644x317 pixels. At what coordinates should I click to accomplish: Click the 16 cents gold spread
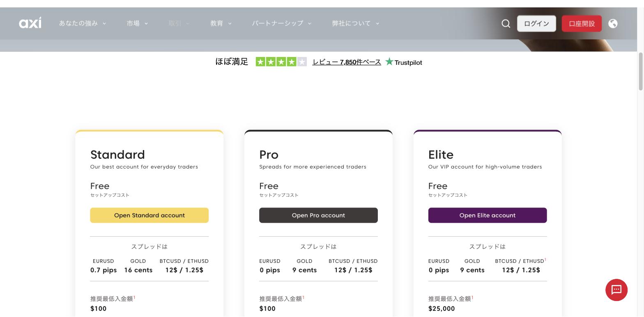tap(138, 270)
